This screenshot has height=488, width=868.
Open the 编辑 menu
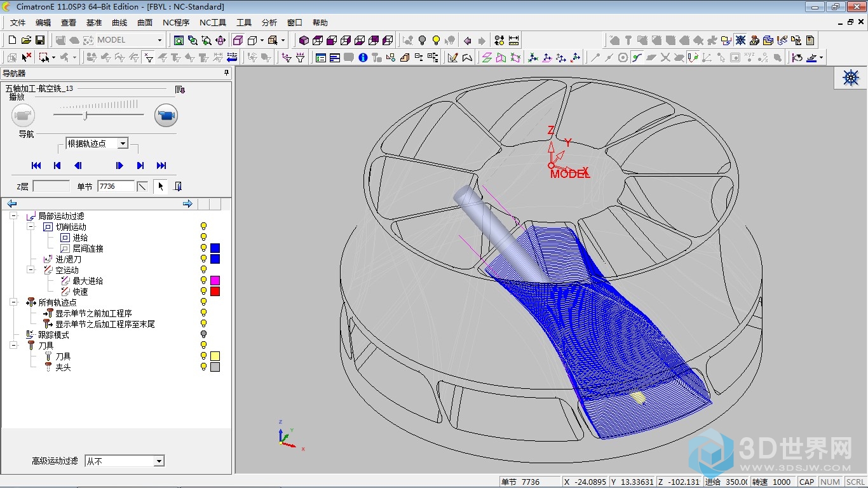(43, 23)
